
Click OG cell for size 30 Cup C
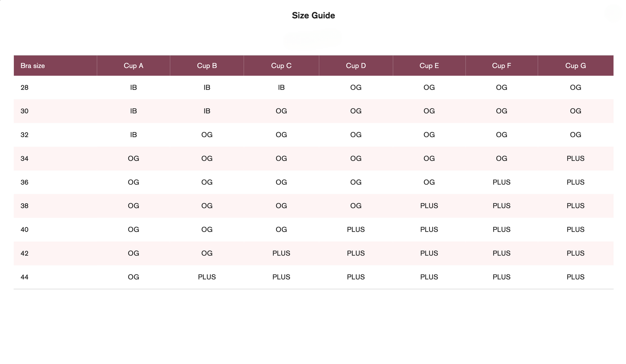click(x=281, y=111)
